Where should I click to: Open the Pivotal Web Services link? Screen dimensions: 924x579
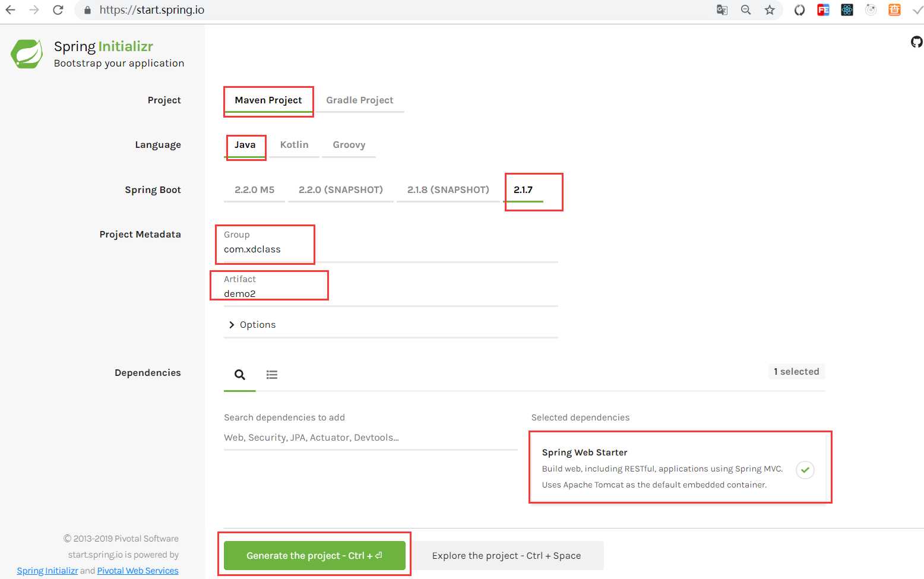[138, 571]
